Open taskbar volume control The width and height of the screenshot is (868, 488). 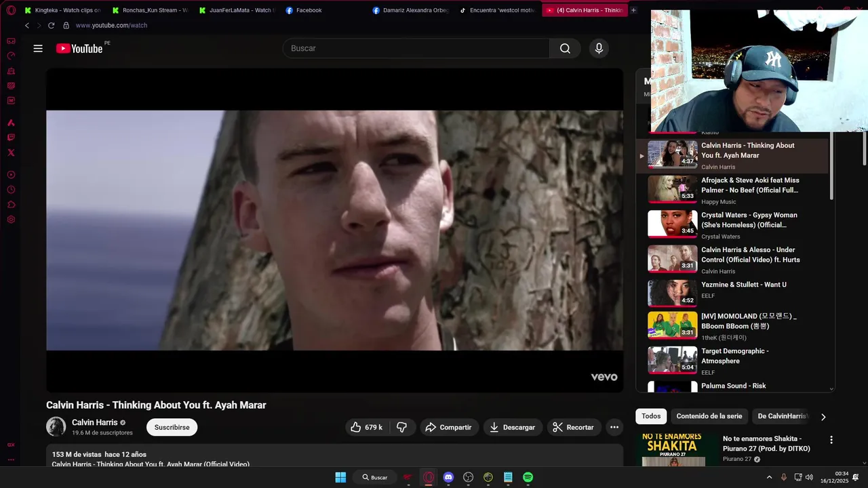coord(809,477)
